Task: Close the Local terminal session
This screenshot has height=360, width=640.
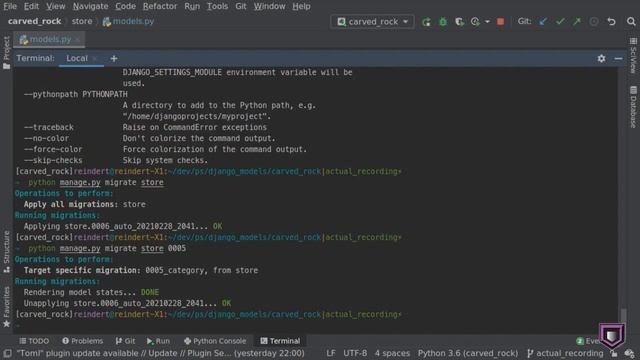Action: coord(95,59)
